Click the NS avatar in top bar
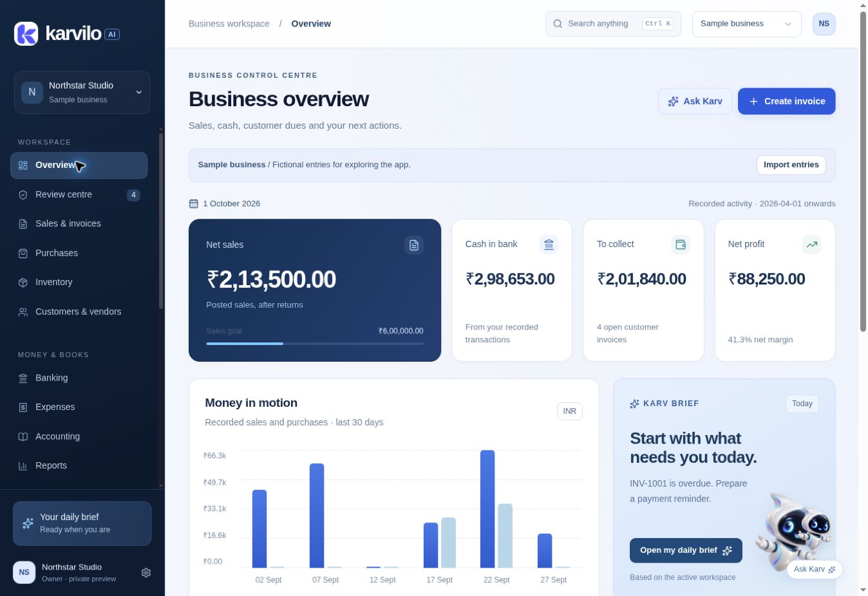The image size is (868, 596). tap(824, 24)
